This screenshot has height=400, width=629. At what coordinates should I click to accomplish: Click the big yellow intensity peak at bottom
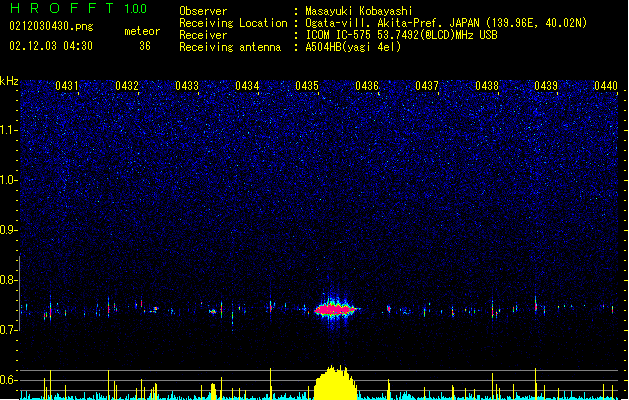point(335,383)
